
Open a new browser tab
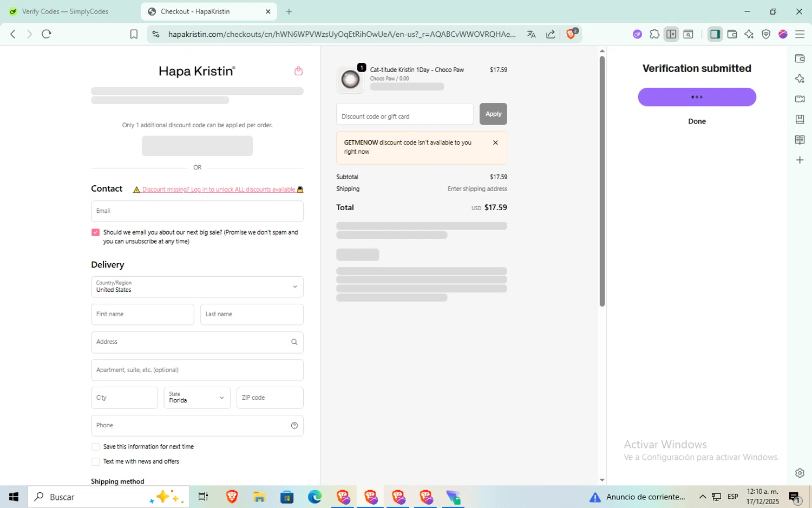click(x=289, y=11)
